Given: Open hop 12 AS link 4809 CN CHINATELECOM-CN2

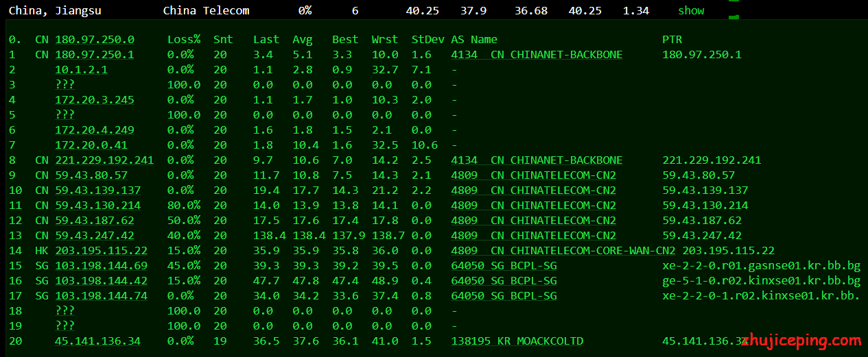Looking at the screenshot, I should pos(533,221).
